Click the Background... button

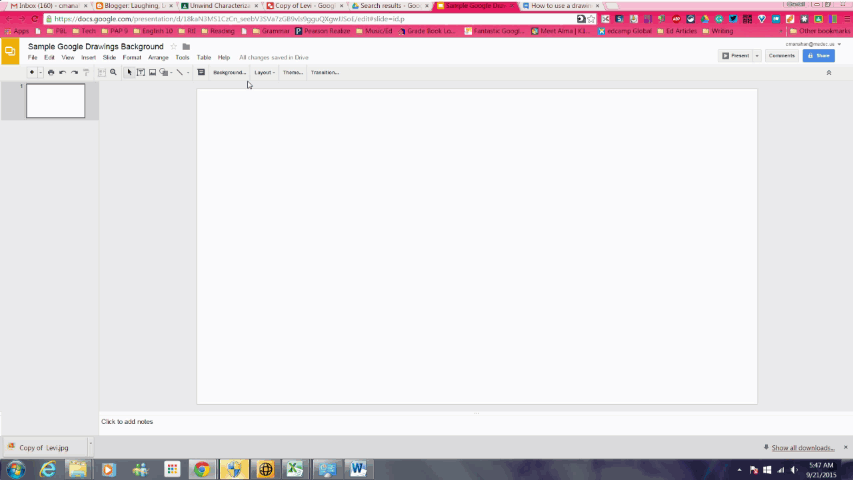[229, 72]
